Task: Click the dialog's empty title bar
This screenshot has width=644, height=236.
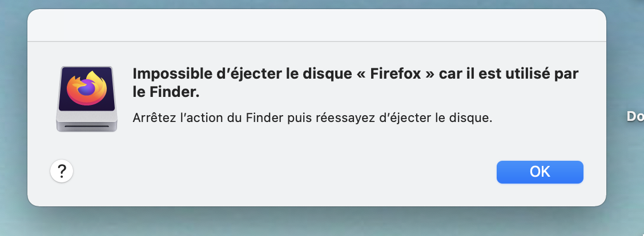Action: (316, 26)
